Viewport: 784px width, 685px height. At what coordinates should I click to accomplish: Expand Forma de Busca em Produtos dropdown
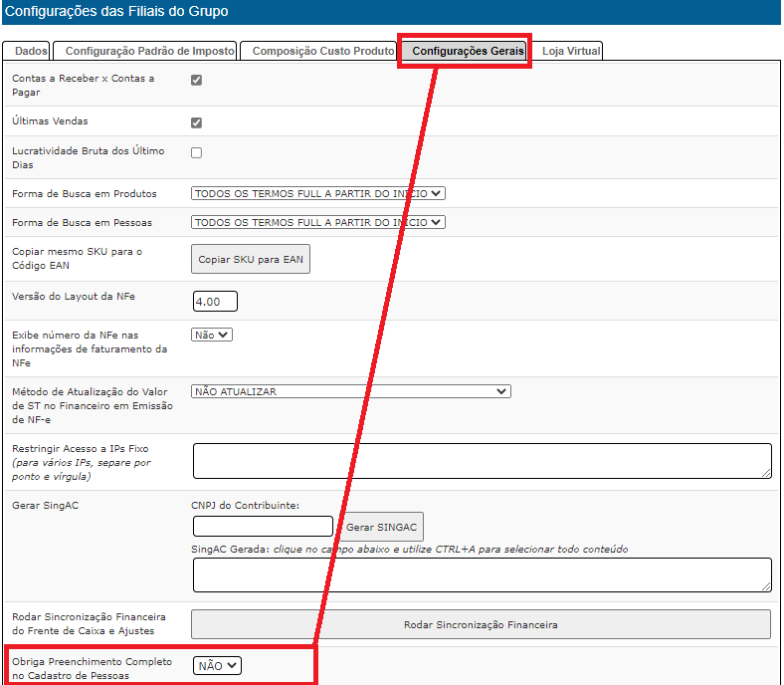[x=318, y=193]
